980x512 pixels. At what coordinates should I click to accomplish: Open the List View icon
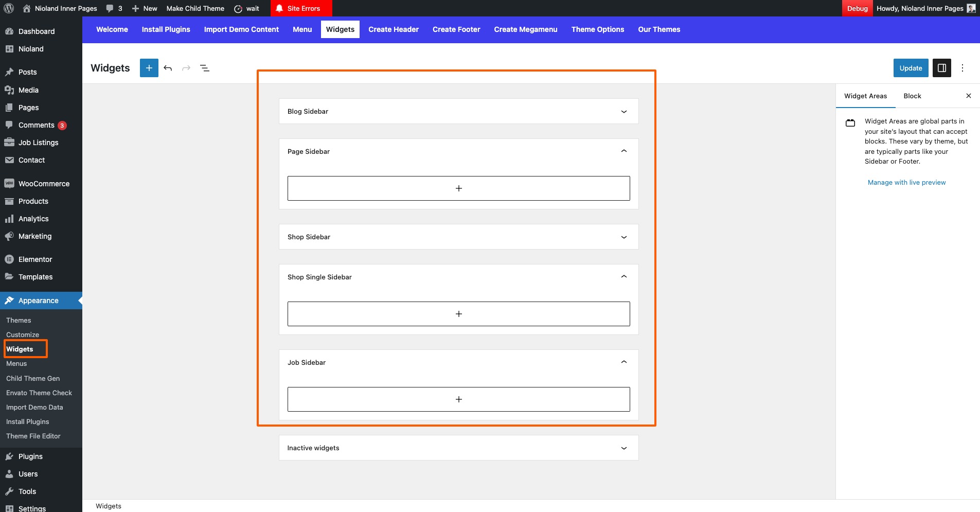[205, 68]
